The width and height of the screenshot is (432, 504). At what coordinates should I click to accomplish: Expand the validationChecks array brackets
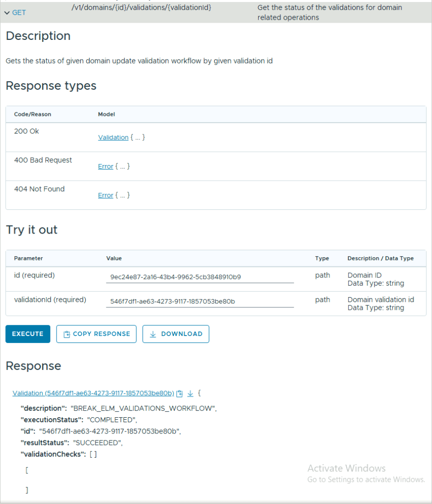(93, 454)
